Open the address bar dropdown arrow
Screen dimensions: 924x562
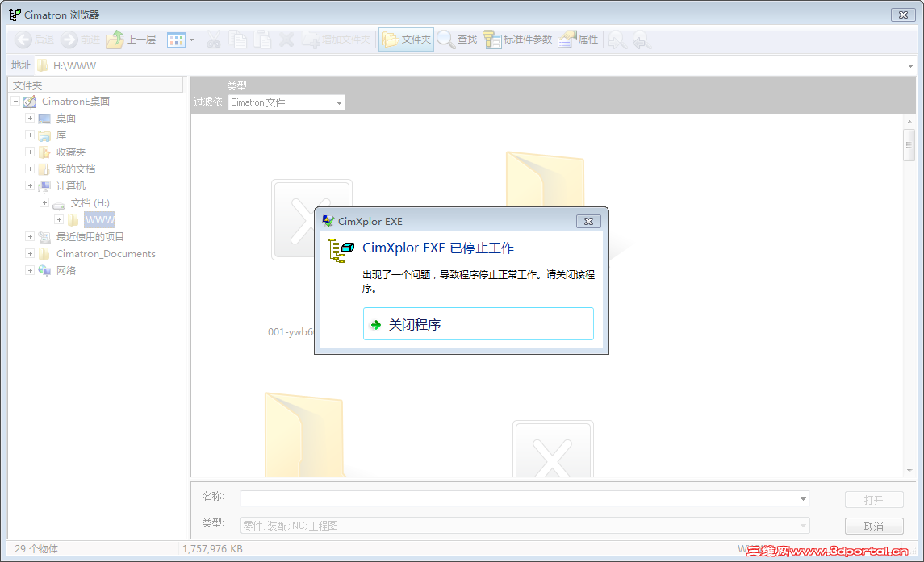point(910,66)
